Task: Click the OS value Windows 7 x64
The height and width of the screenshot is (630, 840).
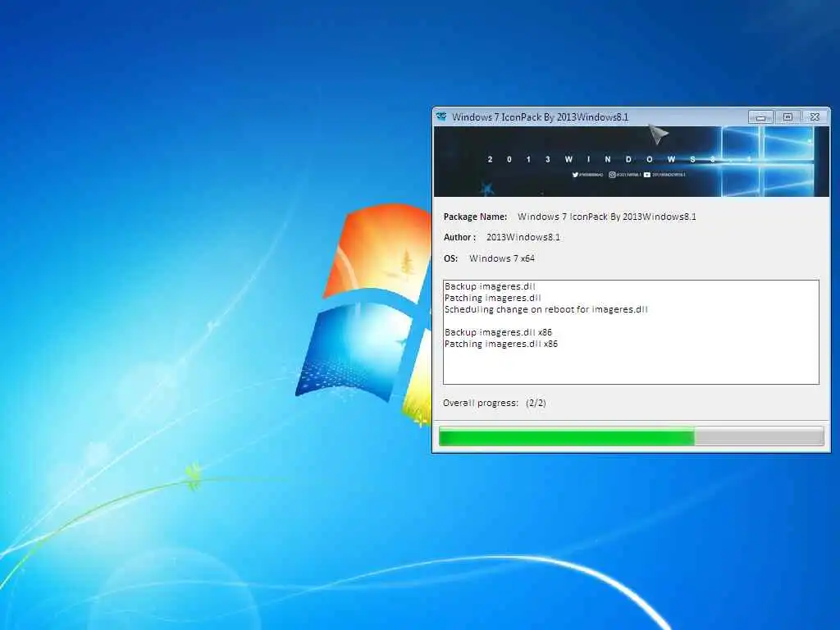Action: tap(502, 258)
